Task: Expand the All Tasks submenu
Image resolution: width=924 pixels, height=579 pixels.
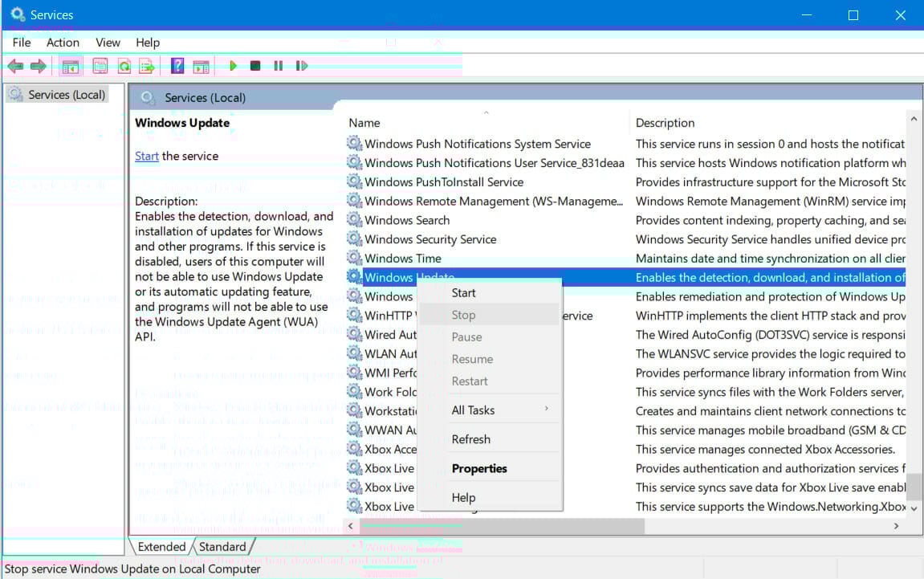Action: pyautogui.click(x=489, y=410)
